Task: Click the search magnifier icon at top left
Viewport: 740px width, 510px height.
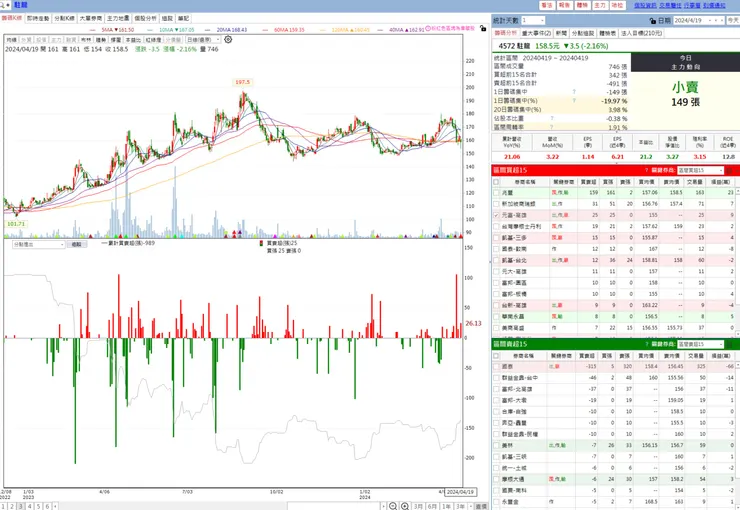Action: pyautogui.click(x=3, y=5)
